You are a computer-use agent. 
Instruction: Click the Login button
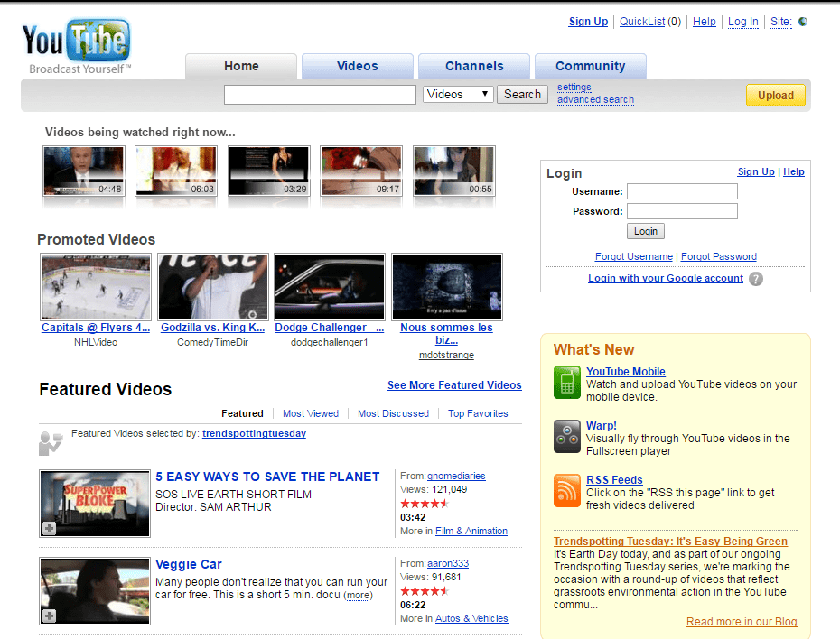[x=646, y=231]
